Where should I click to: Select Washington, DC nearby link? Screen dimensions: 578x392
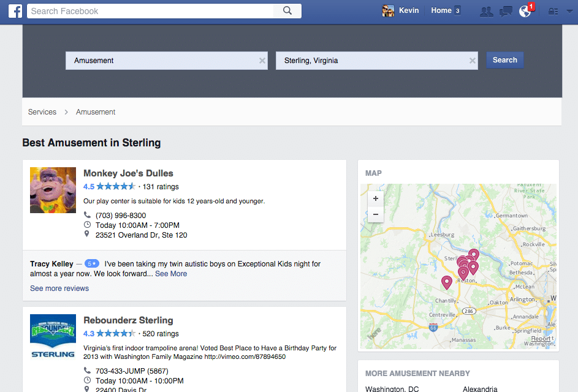pos(392,389)
